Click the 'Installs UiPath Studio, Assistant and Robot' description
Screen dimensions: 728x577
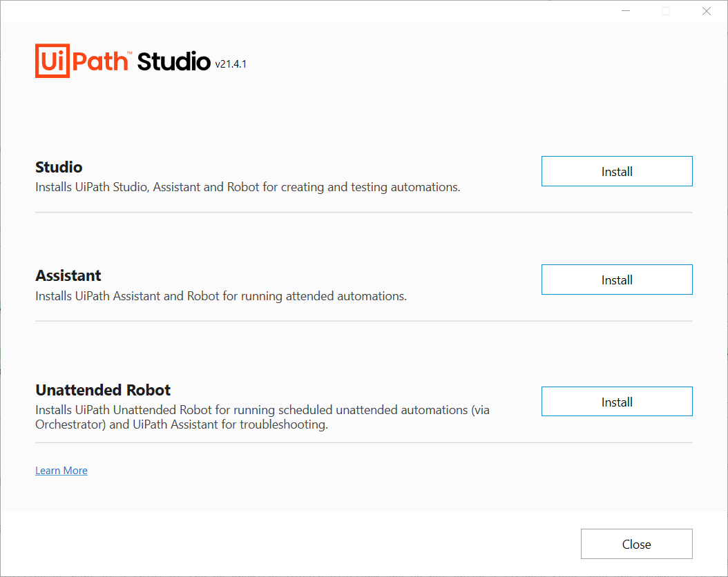(248, 187)
